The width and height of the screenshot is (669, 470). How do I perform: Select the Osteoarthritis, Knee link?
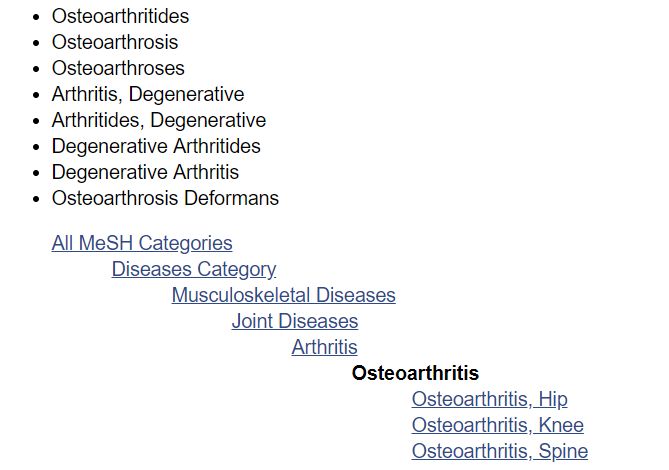pos(497,425)
